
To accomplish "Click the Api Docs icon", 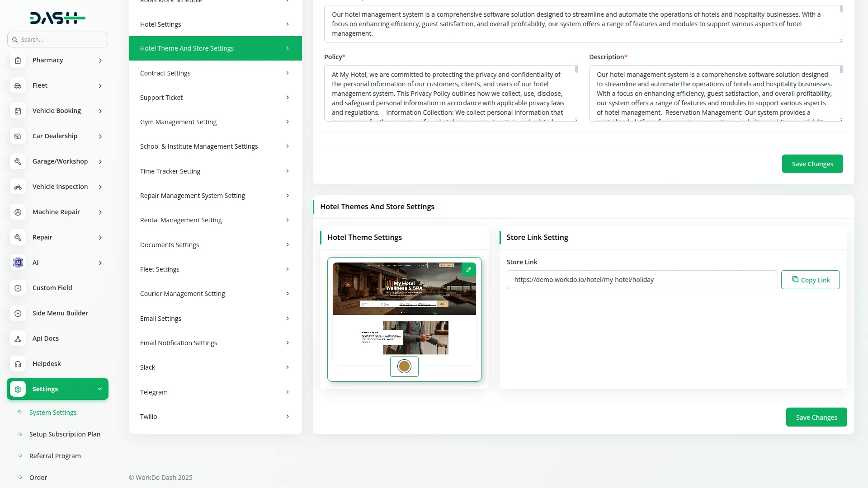I will coord(18,339).
